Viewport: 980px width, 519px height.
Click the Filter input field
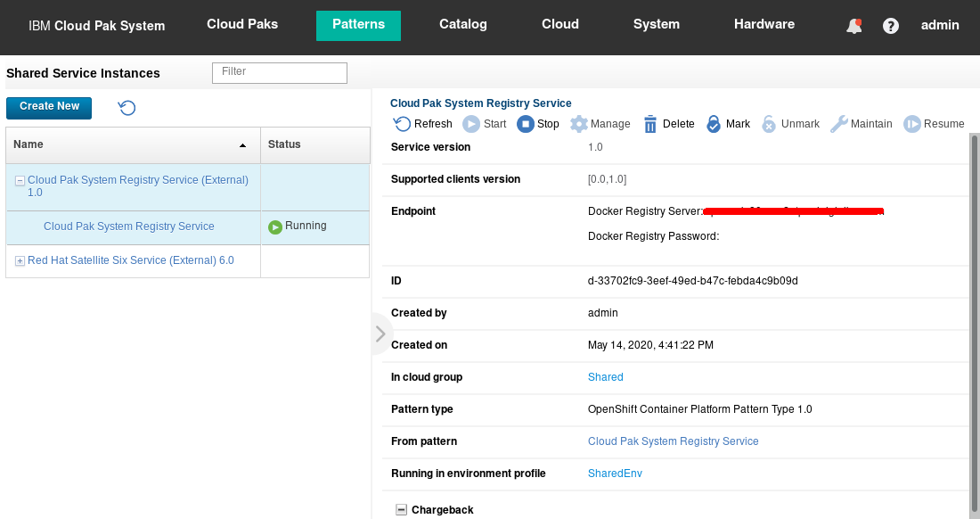(x=280, y=72)
